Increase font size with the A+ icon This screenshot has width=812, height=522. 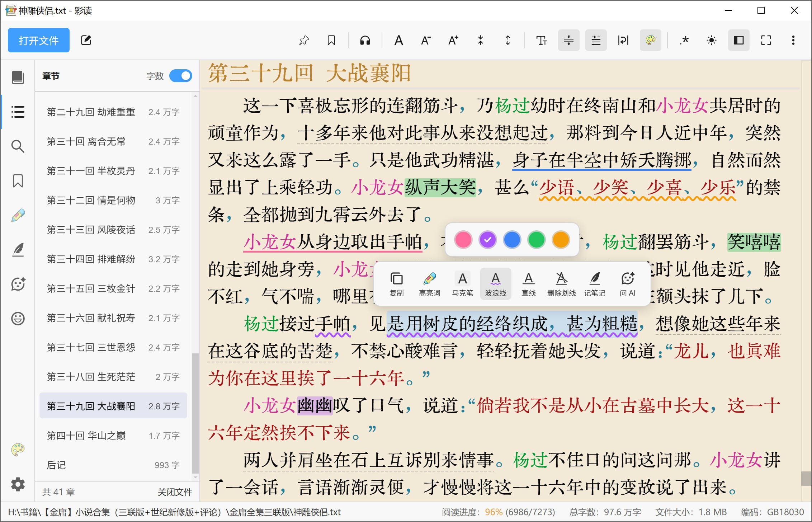point(453,40)
